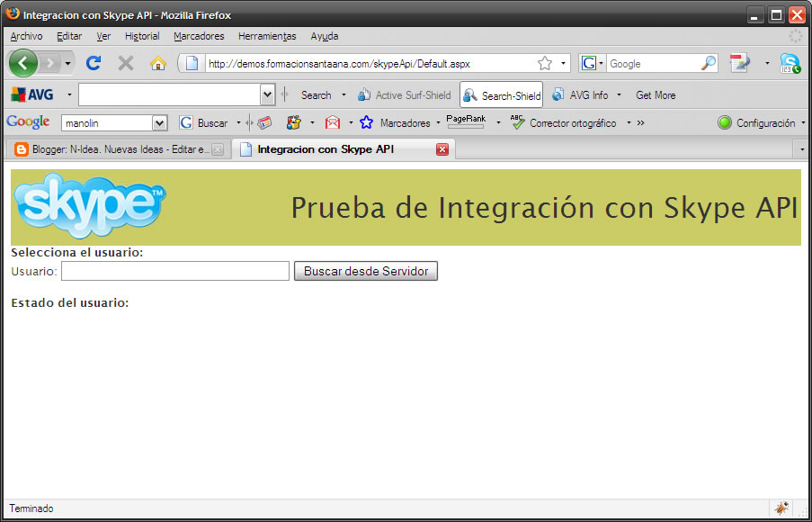Open the back/forward history dropdown arrow

[x=67, y=64]
